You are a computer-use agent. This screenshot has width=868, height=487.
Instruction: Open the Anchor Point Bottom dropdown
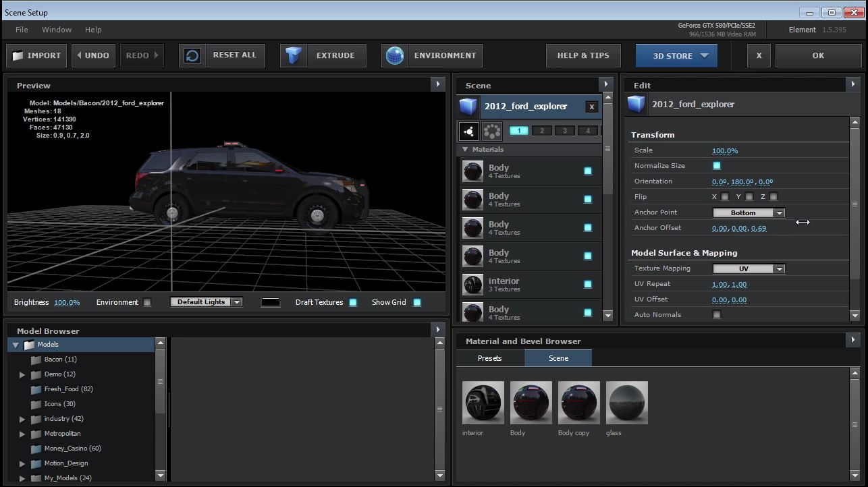[749, 212]
